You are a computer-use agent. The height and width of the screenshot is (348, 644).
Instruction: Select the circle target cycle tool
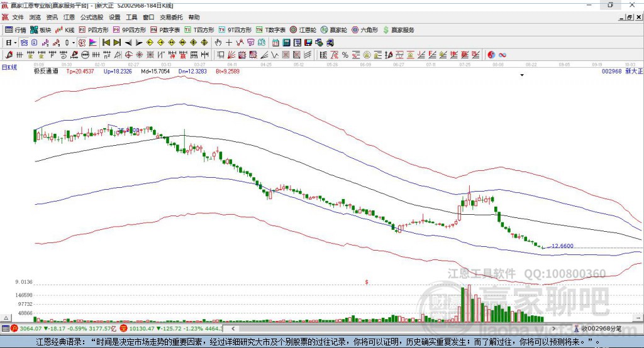pos(128,55)
